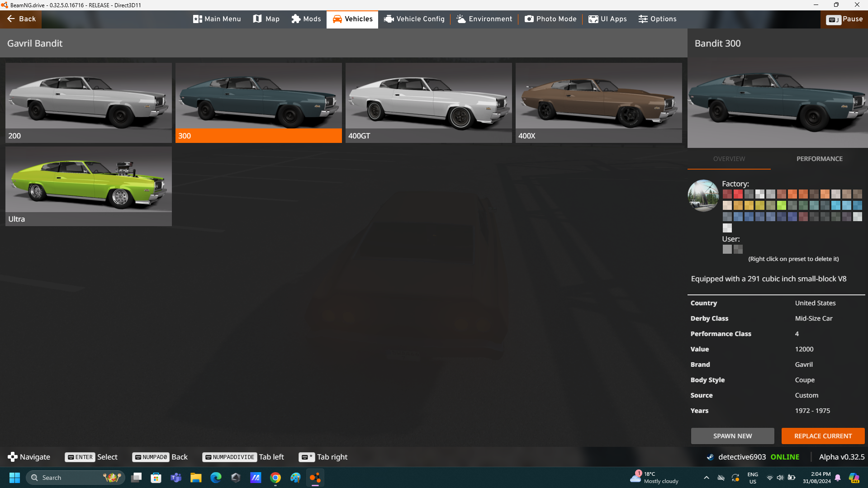Image resolution: width=868 pixels, height=488 pixels.
Task: Select the green Ultra configuration thumbnail
Action: click(89, 186)
